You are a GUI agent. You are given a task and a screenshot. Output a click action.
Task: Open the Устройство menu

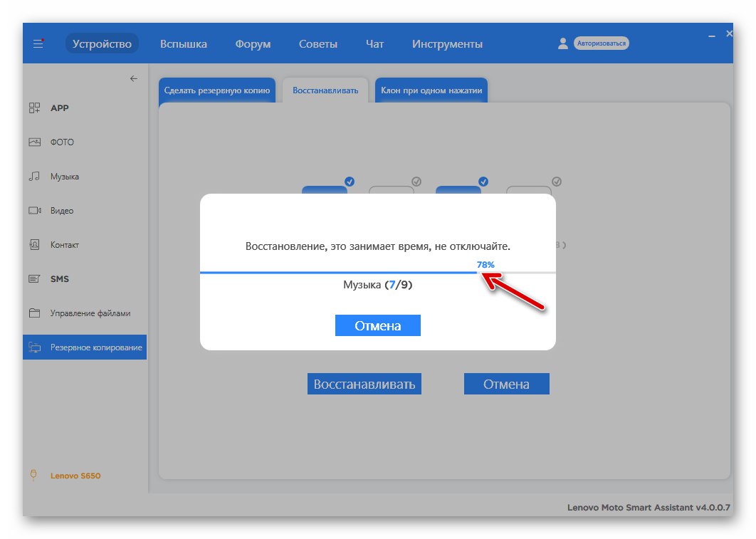(102, 44)
